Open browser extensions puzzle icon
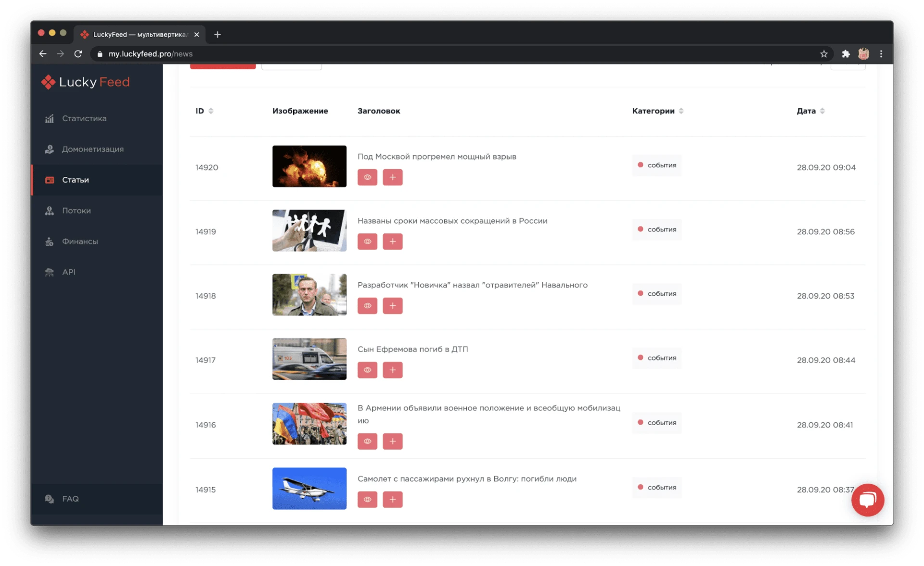Viewport: 924px width, 566px height. click(x=846, y=54)
